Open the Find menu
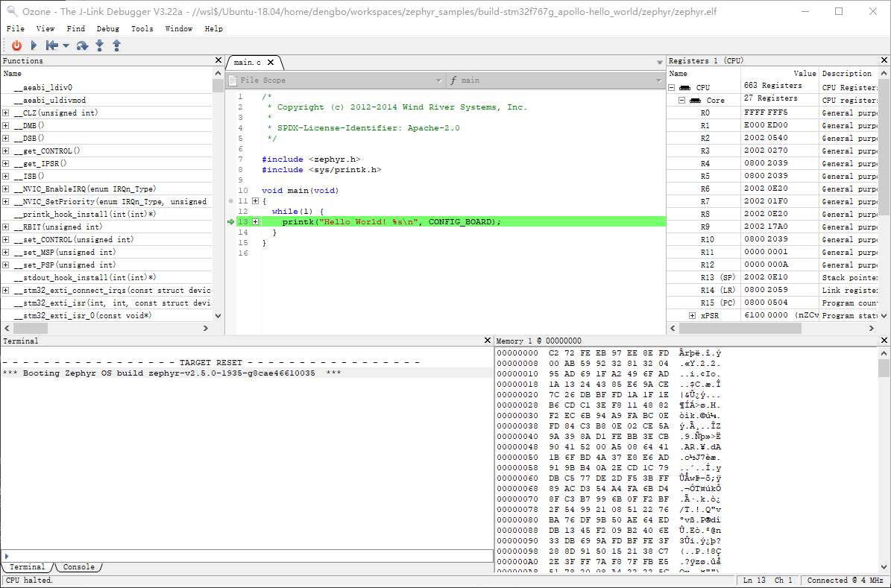Screen dimensions: 891x588 [75, 28]
